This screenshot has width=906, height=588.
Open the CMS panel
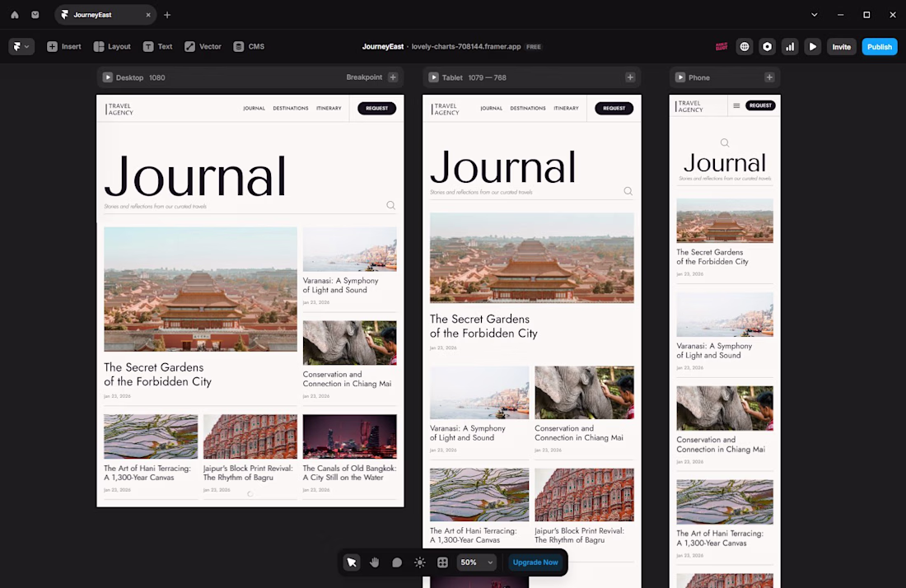tap(249, 47)
